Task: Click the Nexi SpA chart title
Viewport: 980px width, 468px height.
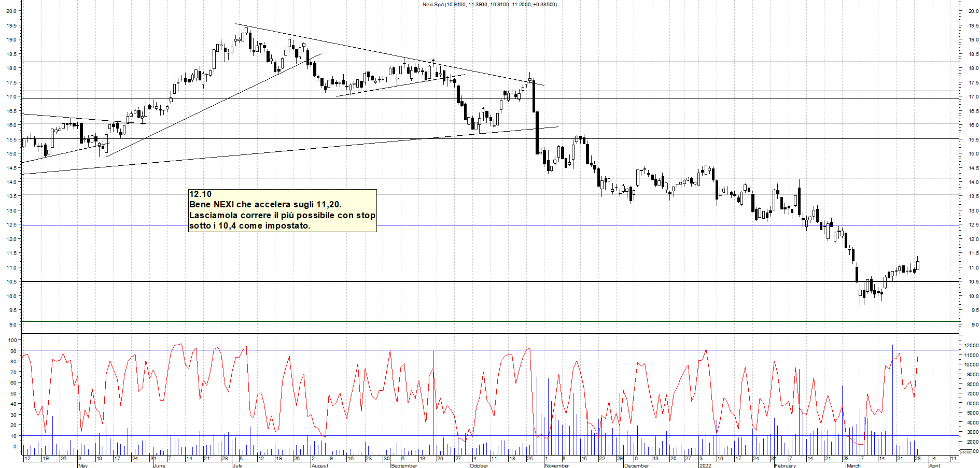Action: pyautogui.click(x=489, y=5)
